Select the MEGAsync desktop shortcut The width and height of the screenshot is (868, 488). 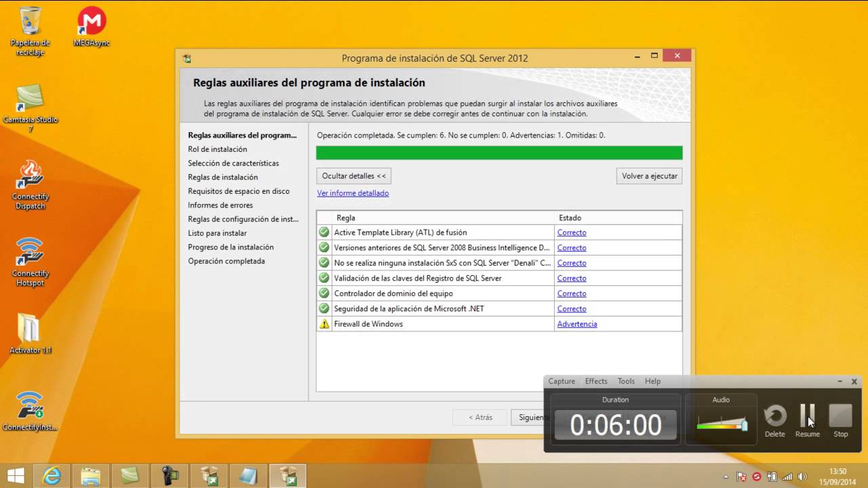point(92,27)
